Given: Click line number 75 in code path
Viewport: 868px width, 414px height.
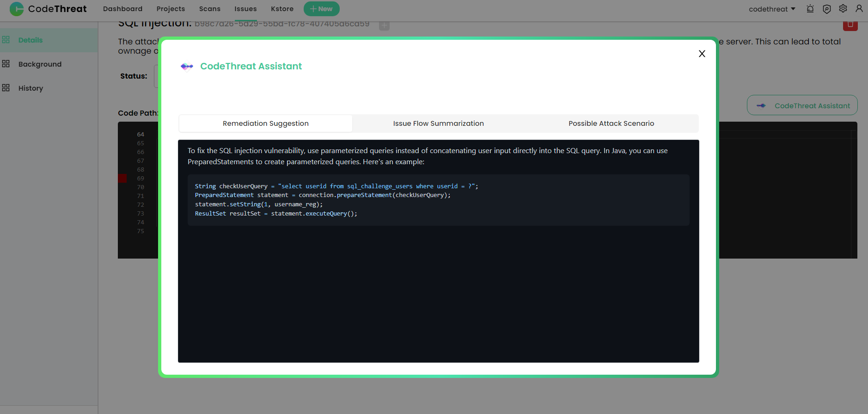Looking at the screenshot, I should coord(141,231).
